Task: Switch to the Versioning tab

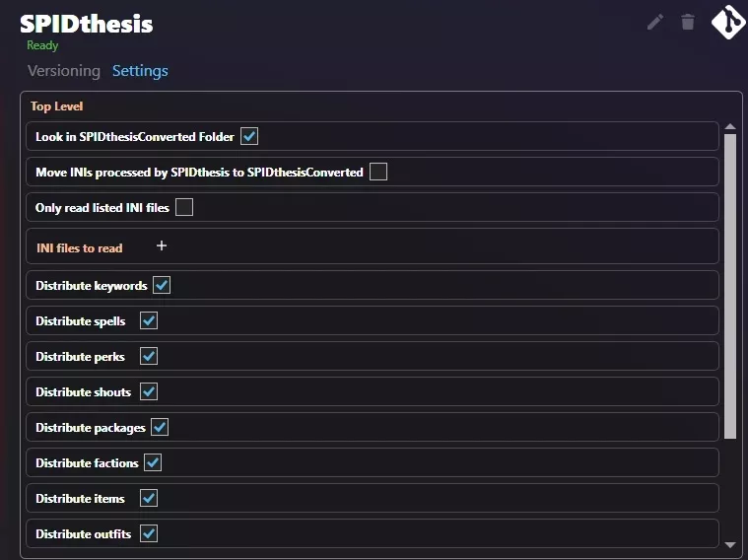Action: click(64, 71)
